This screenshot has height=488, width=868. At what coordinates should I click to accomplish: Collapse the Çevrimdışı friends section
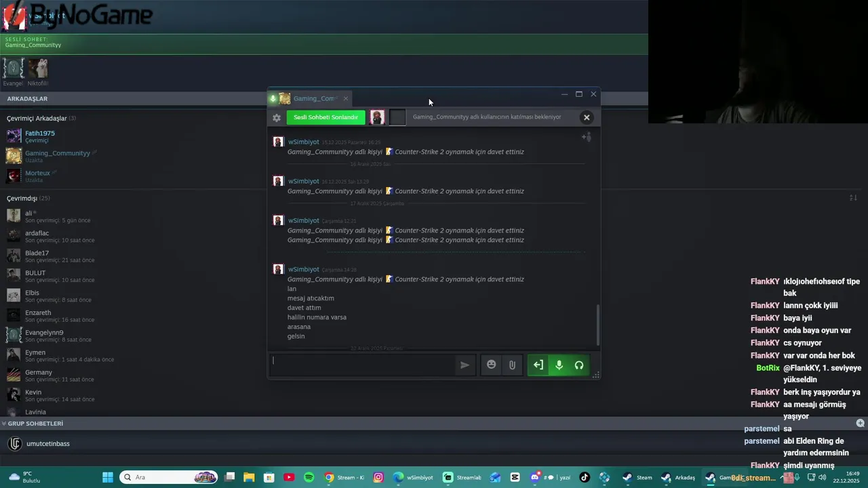[28, 198]
